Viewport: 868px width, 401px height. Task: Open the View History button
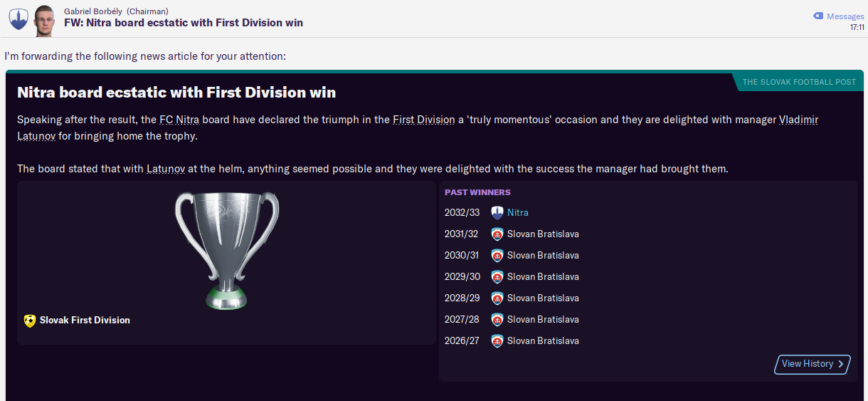(x=808, y=364)
